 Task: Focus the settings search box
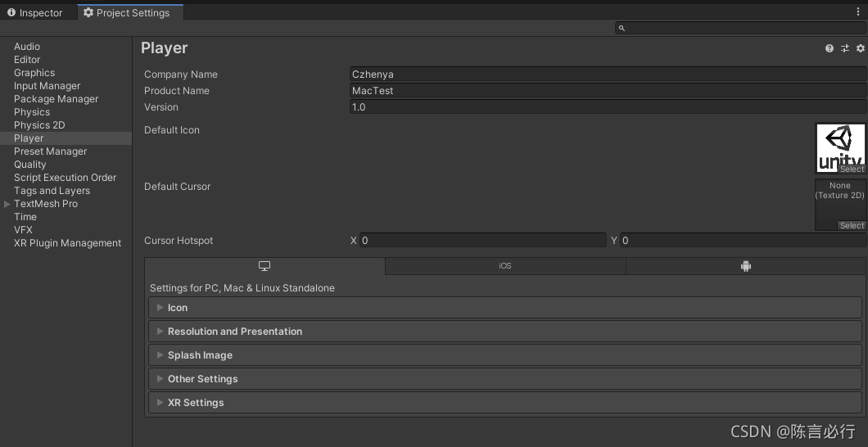pyautogui.click(x=742, y=28)
